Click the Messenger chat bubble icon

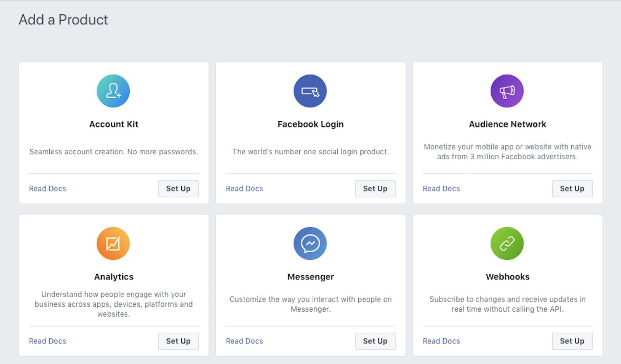[x=310, y=243]
